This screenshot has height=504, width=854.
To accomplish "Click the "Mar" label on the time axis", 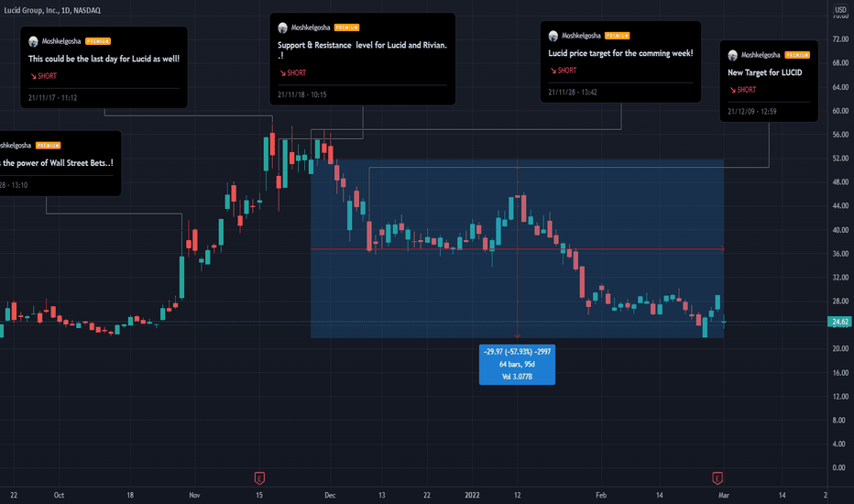I will pos(723,495).
